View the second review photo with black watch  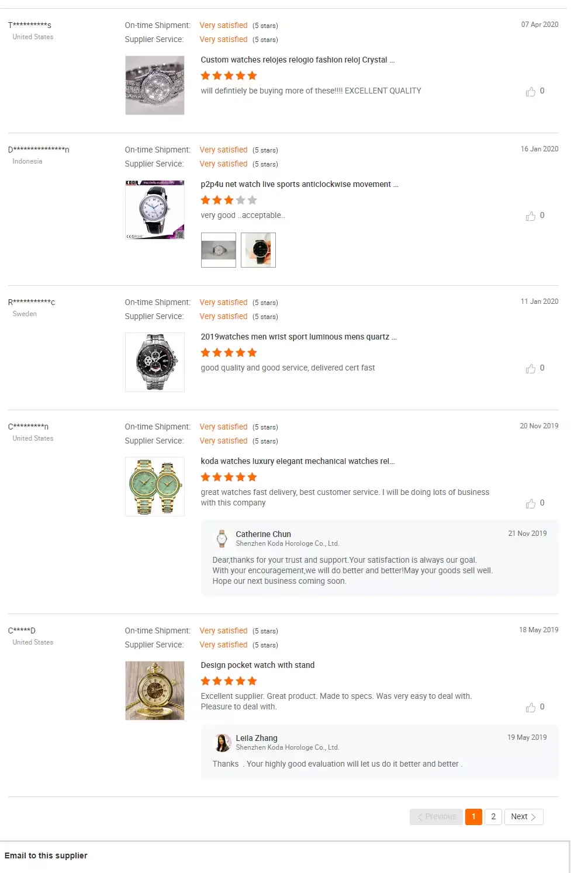(258, 250)
